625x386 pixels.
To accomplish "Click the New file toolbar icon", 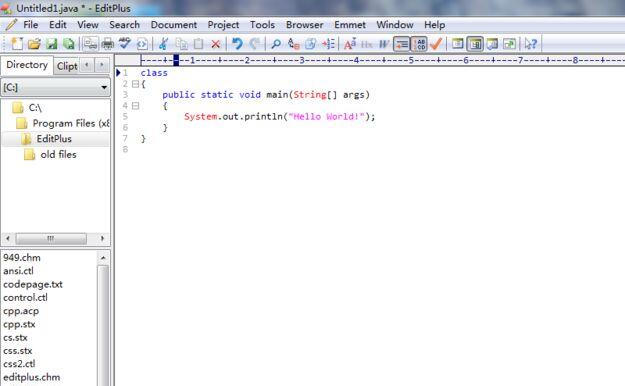I will coord(17,43).
